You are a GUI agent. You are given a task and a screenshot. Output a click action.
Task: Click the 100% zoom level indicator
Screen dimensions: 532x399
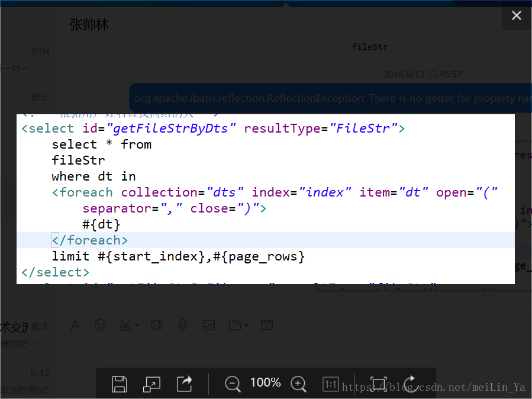[x=265, y=382]
